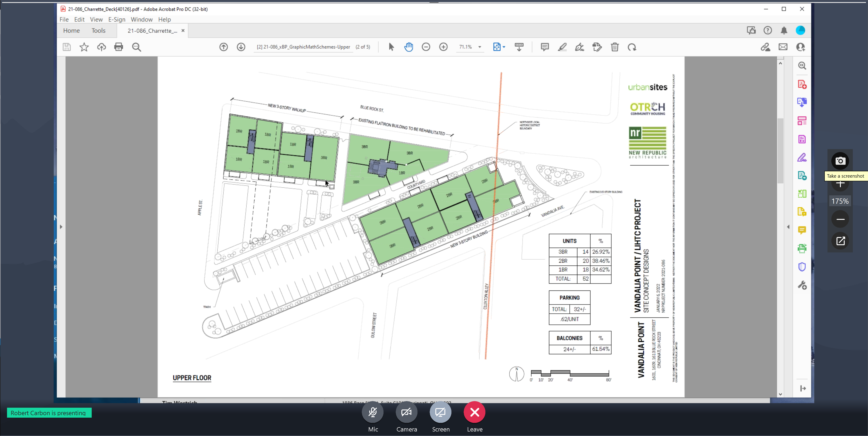
Task: Switch to the Tools tab
Action: [98, 30]
